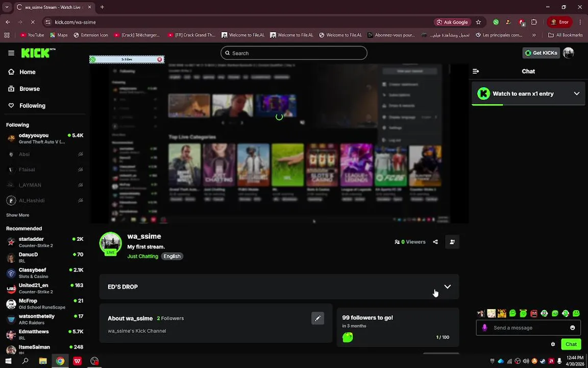588x368 pixels.
Task: Click the green N extension icon
Action: [x=496, y=22]
